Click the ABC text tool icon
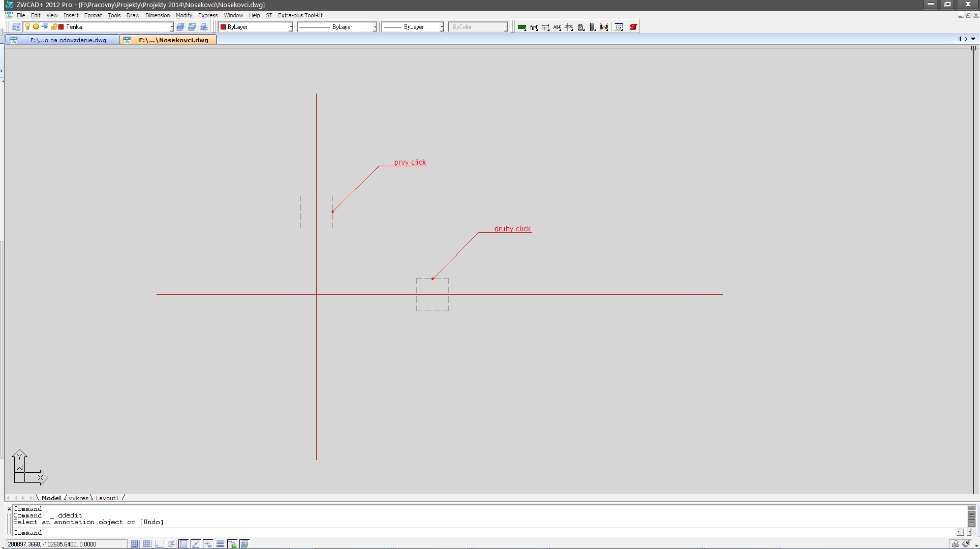This screenshot has height=549, width=980. 557,27
